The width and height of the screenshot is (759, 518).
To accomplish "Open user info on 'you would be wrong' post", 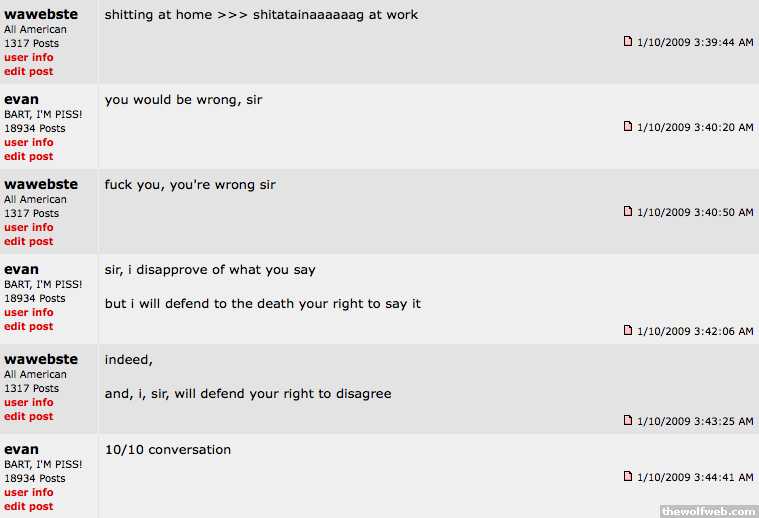I will coord(29,142).
